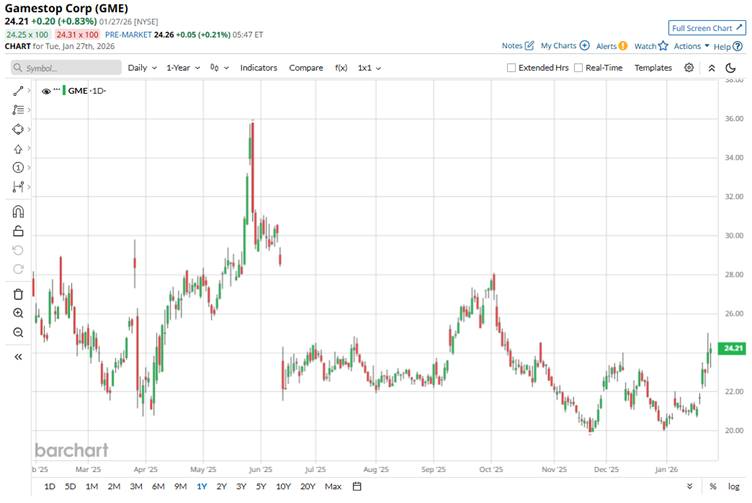Select the 10Y time range
The width and height of the screenshot is (752, 503).
pos(283,486)
